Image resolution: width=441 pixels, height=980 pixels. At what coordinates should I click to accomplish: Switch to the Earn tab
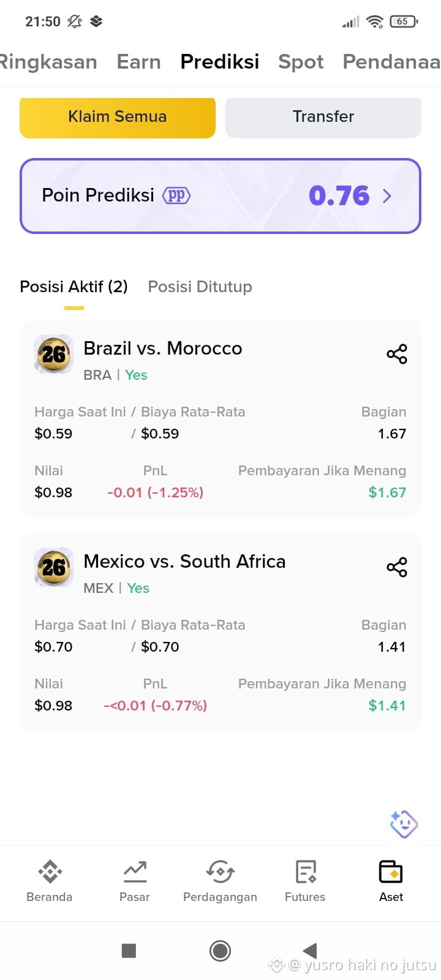tap(139, 62)
